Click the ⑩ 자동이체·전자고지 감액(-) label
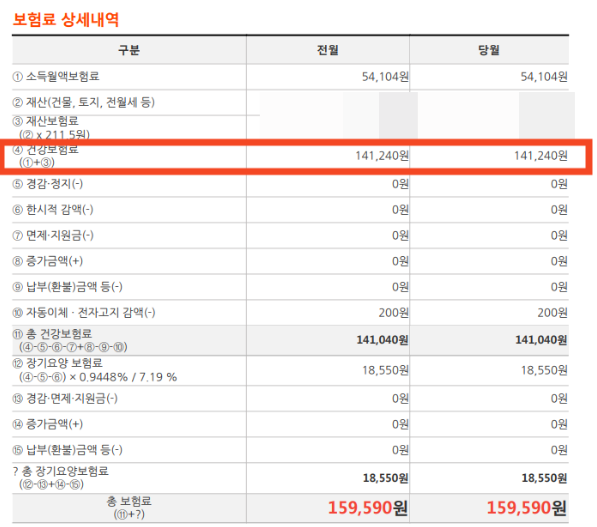The height and width of the screenshot is (527, 597). [84, 313]
